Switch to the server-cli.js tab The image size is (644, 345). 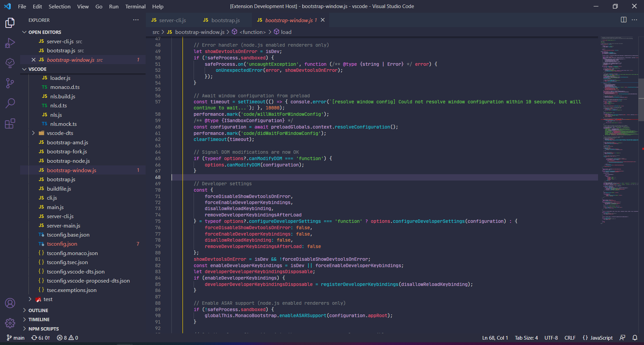pyautogui.click(x=172, y=20)
